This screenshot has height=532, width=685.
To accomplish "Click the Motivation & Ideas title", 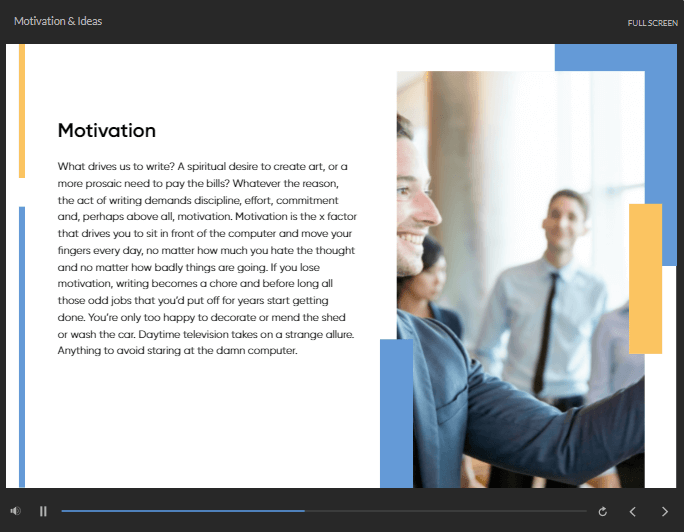I will click(x=58, y=21).
